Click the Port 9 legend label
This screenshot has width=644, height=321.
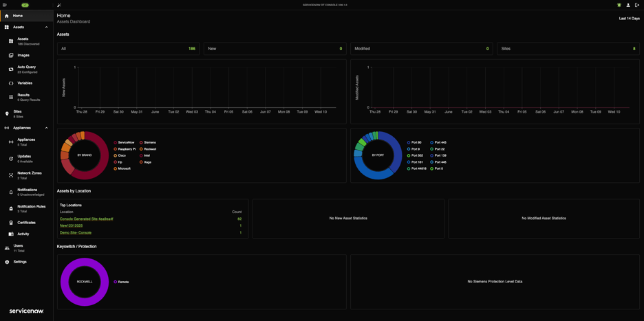pos(415,149)
